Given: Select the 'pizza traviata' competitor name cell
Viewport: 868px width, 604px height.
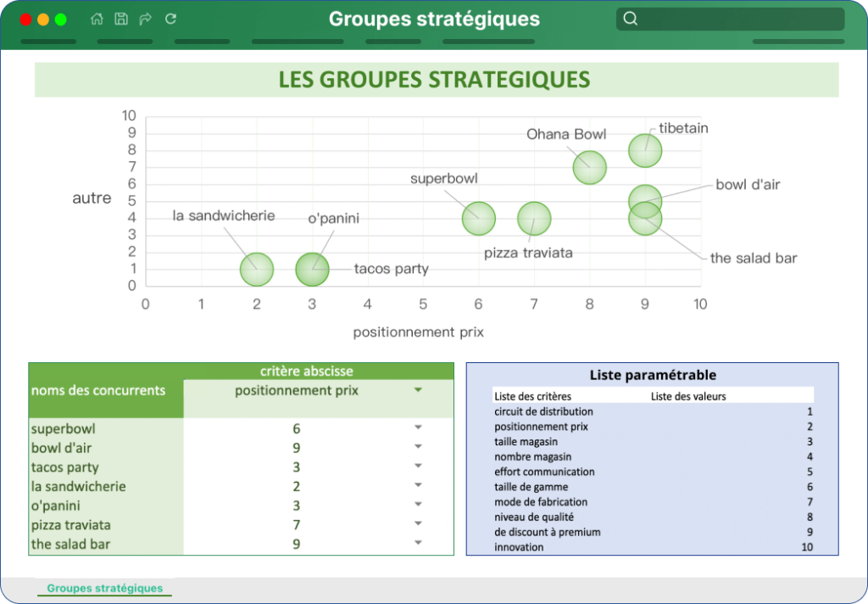Looking at the screenshot, I should point(106,525).
